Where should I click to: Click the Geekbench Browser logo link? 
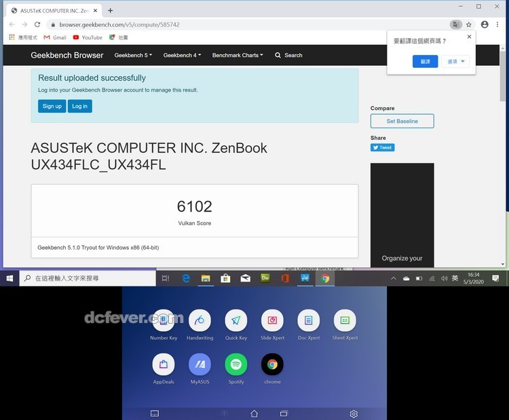[x=67, y=55]
